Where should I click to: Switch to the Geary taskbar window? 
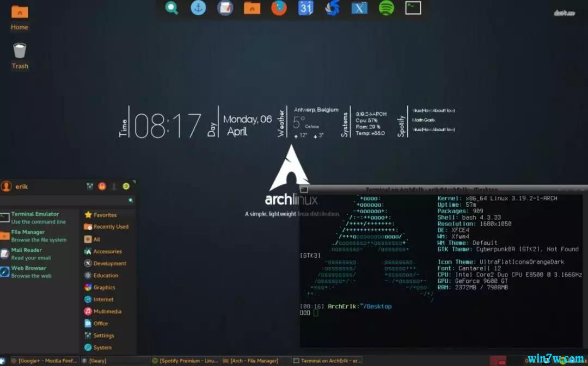(x=115, y=361)
